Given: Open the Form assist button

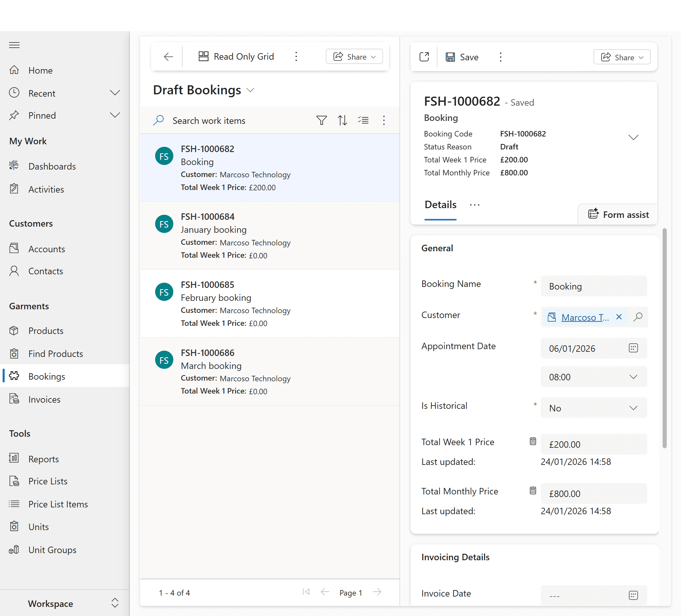Looking at the screenshot, I should (618, 214).
